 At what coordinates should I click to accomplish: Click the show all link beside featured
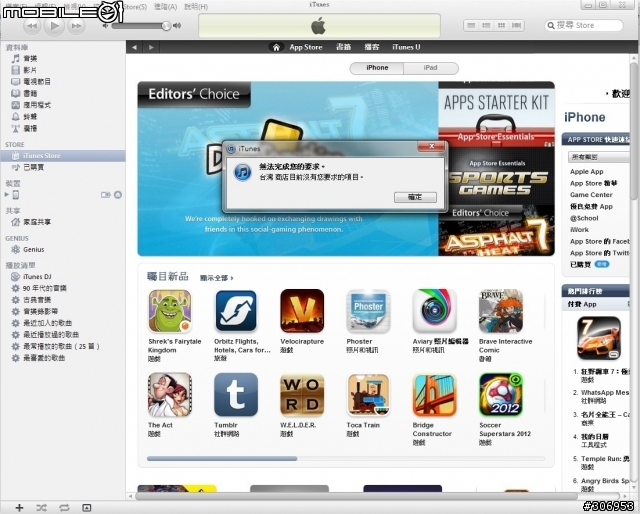(x=216, y=278)
